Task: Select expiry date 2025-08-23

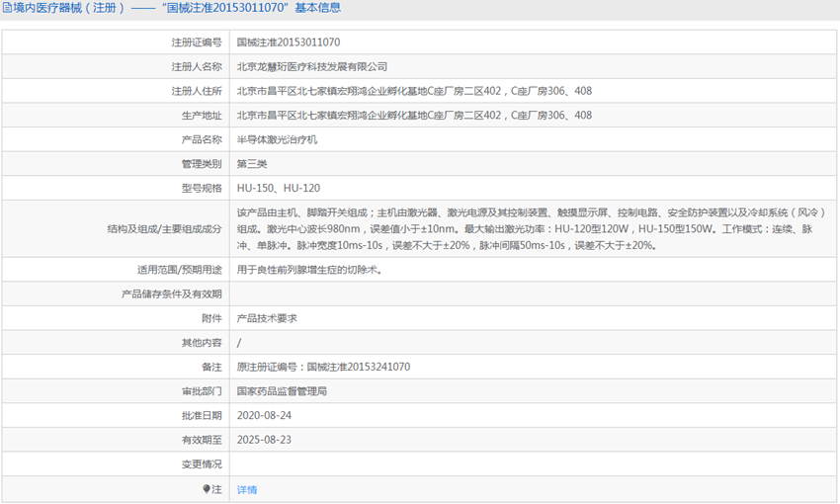Action: pos(264,440)
